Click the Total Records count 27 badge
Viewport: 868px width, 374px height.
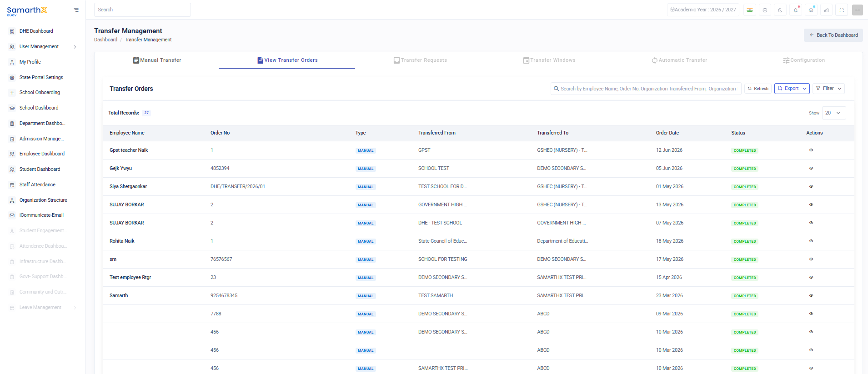pos(146,113)
